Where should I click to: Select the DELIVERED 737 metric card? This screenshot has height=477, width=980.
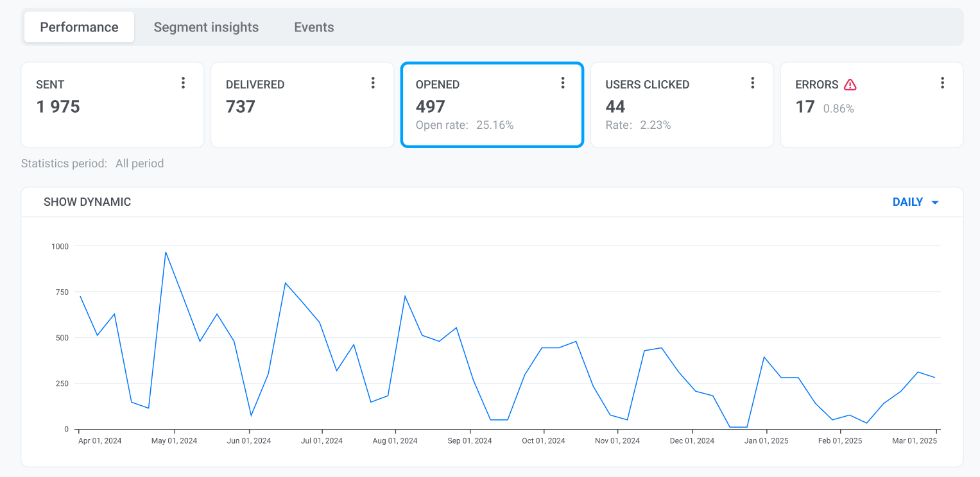[x=302, y=115]
